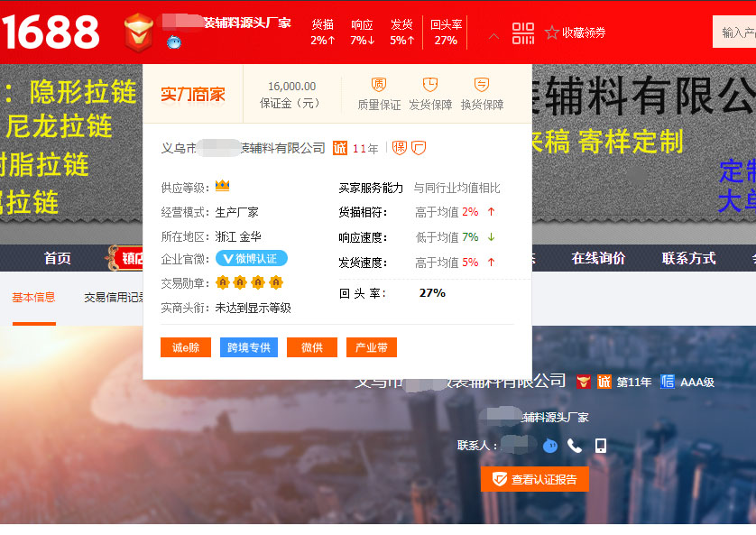Click the 1688 site logo

(51, 32)
